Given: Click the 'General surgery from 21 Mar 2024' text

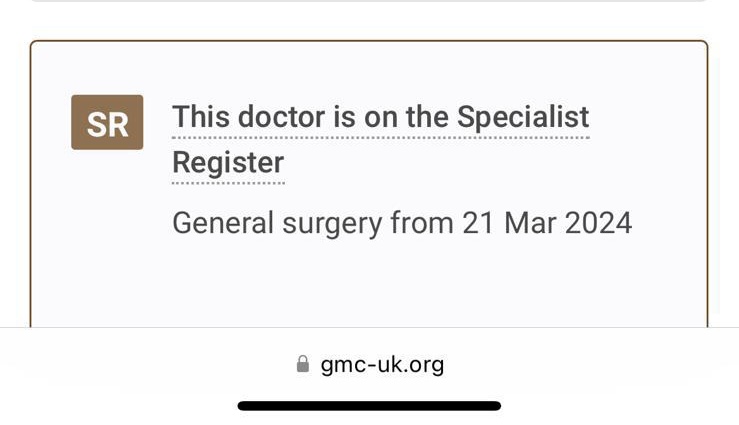Looking at the screenshot, I should click(x=402, y=223).
